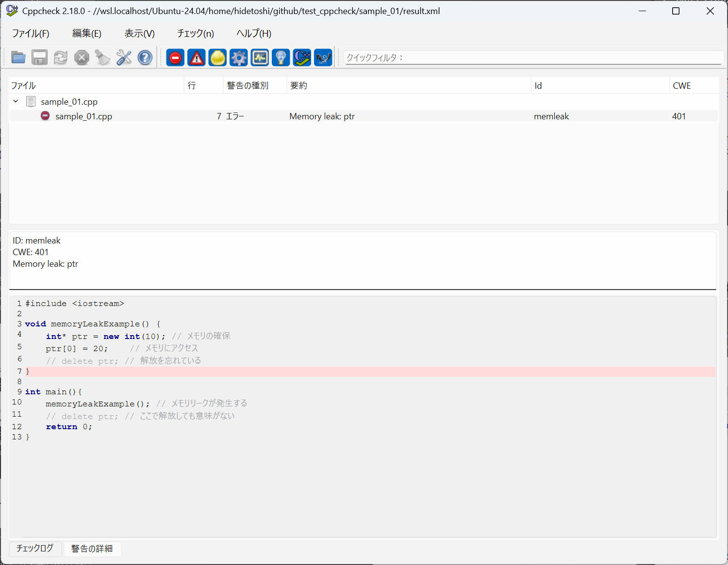
Task: Toggle the warning triangle filter icon
Action: [197, 58]
